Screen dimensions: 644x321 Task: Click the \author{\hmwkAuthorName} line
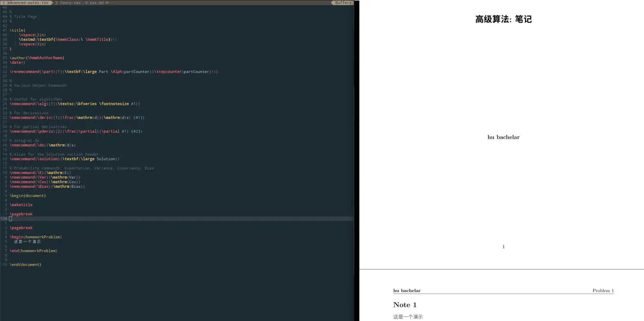coord(37,58)
